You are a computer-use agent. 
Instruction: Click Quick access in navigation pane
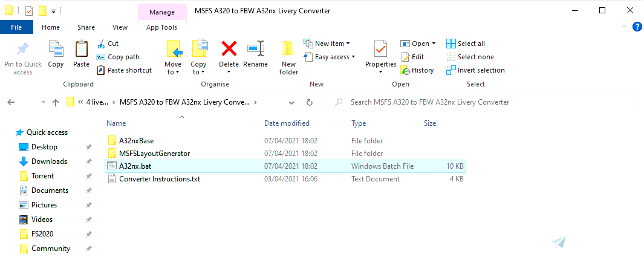(42, 132)
